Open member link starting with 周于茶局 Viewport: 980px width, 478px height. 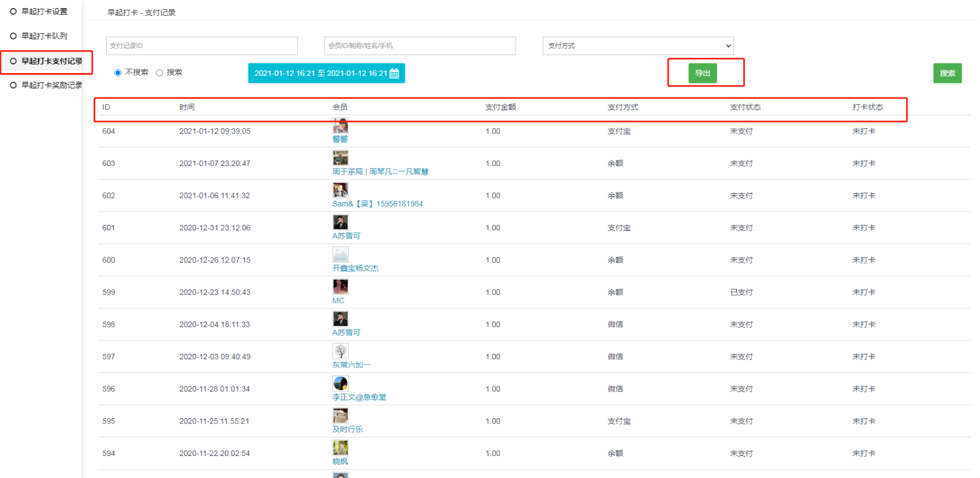(x=380, y=172)
